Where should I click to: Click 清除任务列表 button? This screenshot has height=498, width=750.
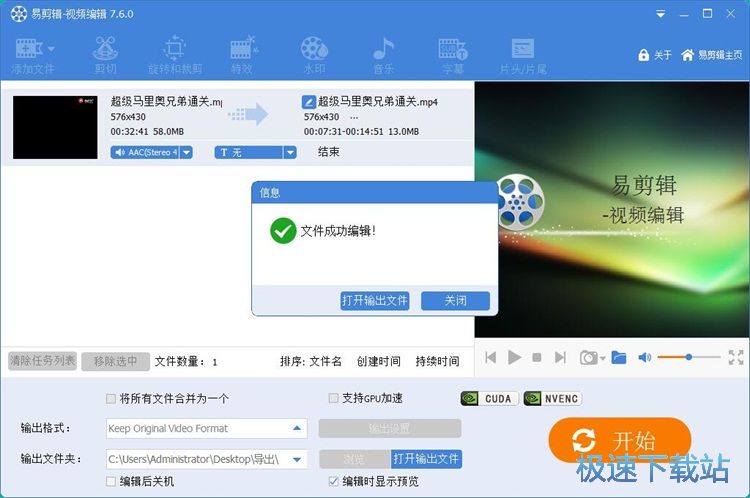[x=43, y=361]
